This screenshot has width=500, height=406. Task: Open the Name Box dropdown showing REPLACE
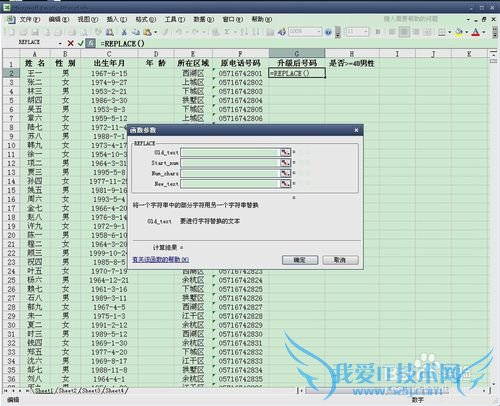click(60, 43)
